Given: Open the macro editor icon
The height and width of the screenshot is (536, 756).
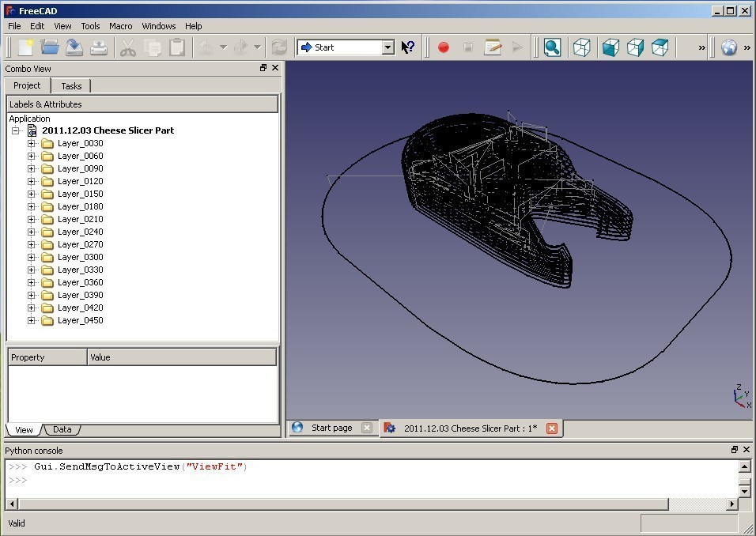Looking at the screenshot, I should click(492, 47).
